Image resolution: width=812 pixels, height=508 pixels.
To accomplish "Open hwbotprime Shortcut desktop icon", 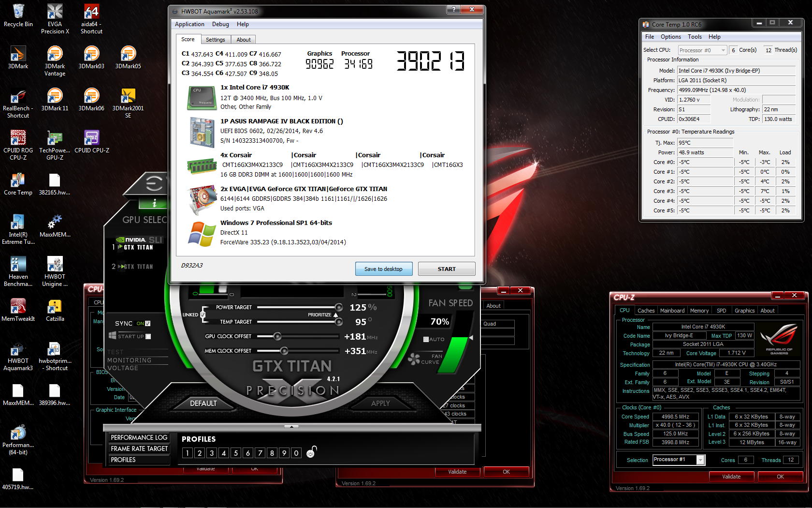I will [55, 356].
